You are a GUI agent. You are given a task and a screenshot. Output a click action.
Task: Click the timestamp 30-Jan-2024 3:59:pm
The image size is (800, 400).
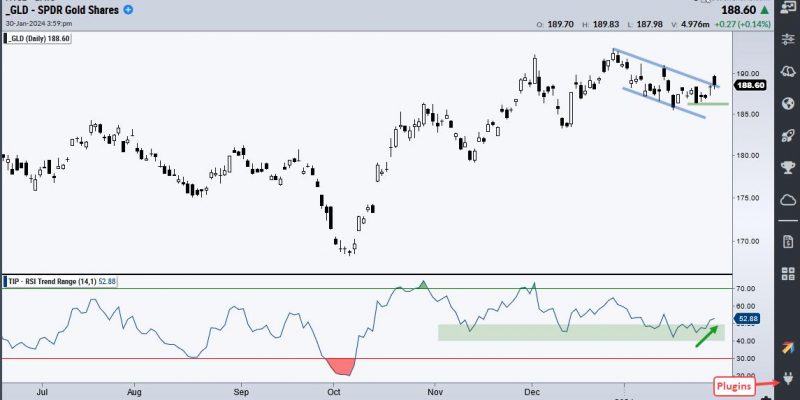tap(39, 23)
